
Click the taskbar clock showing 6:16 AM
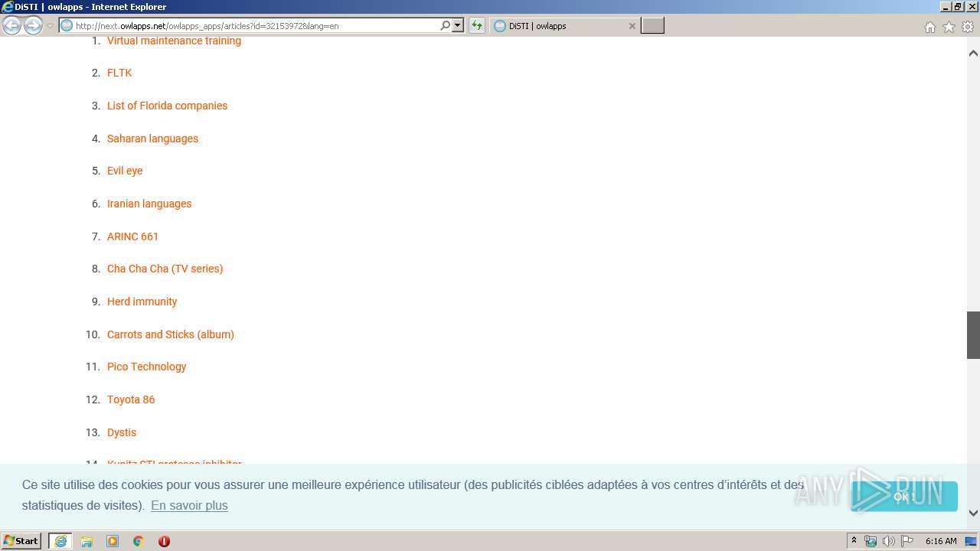click(x=941, y=541)
